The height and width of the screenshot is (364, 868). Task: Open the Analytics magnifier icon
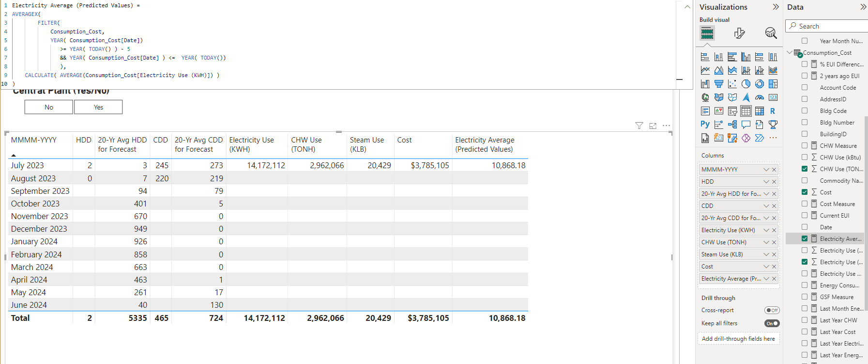pyautogui.click(x=771, y=33)
